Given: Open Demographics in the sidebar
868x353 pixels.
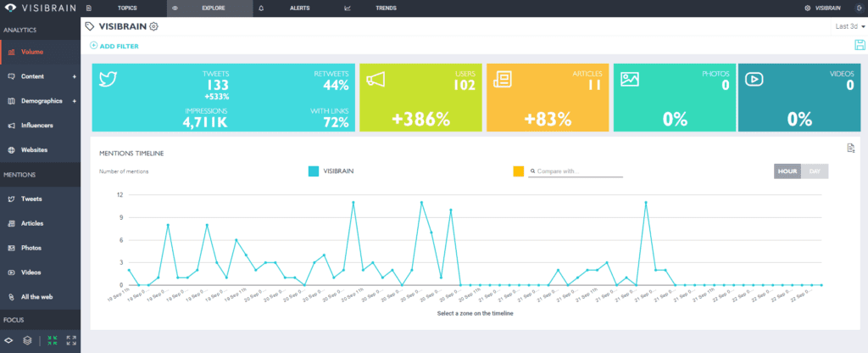Looking at the screenshot, I should (x=42, y=101).
